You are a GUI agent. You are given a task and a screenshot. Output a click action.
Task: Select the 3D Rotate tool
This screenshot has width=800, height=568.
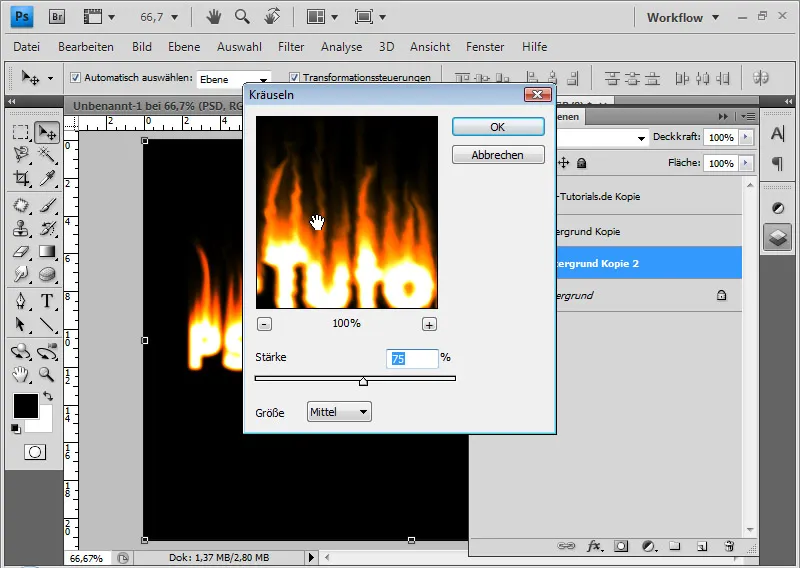[20, 352]
